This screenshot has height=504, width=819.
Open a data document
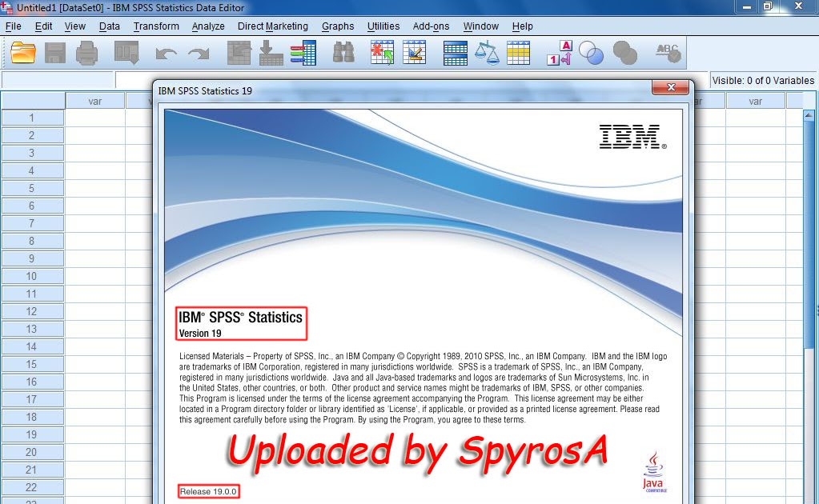(x=22, y=52)
